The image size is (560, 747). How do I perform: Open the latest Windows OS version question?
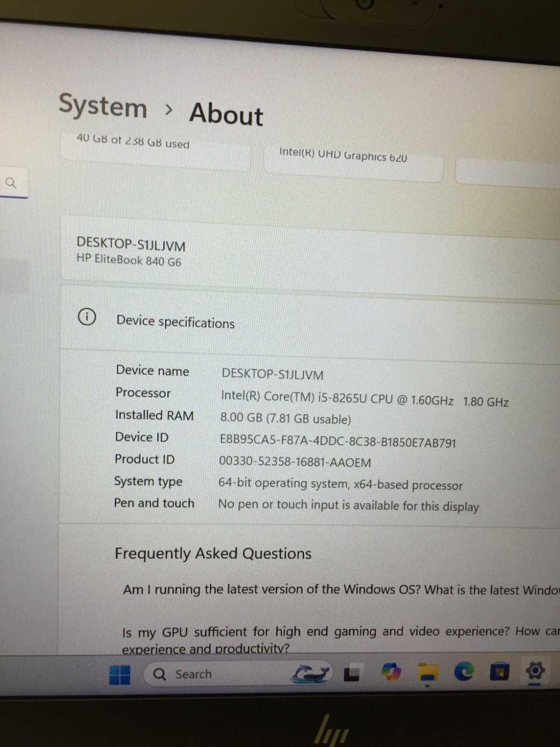(341, 590)
